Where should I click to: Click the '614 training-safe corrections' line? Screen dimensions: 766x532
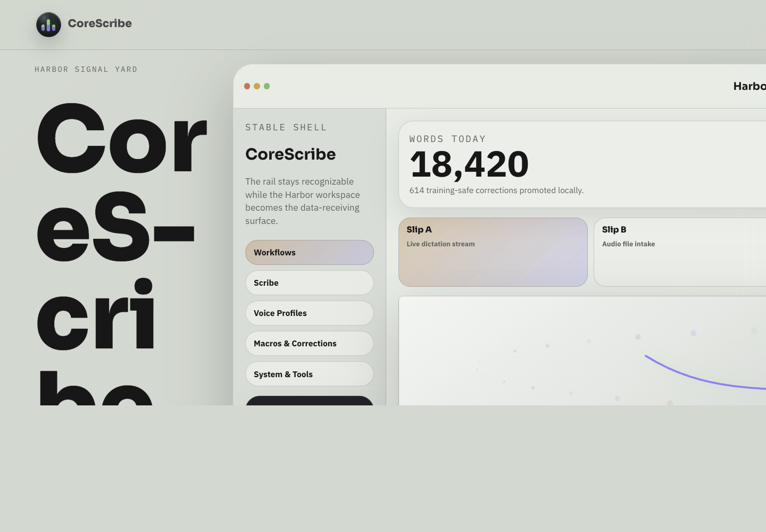pyautogui.click(x=496, y=190)
